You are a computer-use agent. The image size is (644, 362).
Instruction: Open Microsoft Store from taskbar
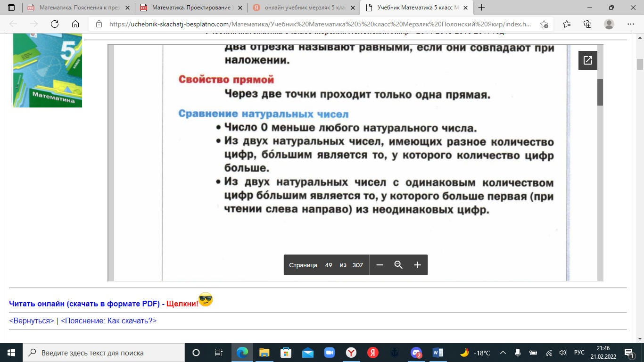(286, 353)
